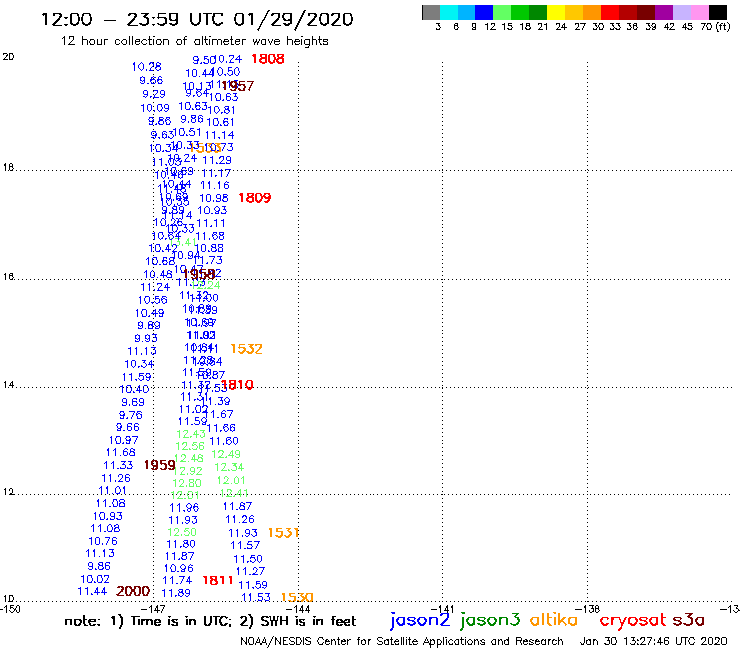The image size is (740, 650).
Task: Click the red time stamp '1808'
Action: [x=268, y=59]
